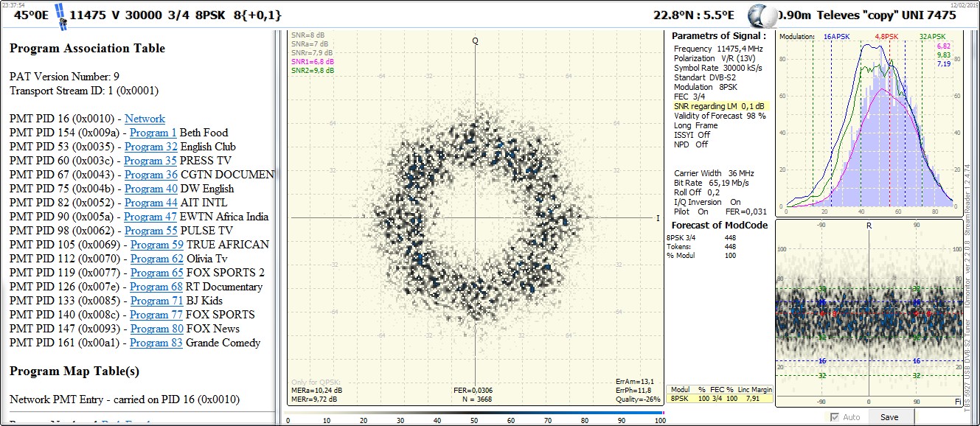Click the 'MERr=9,72 dB' readout
Image resolution: width=980 pixels, height=426 pixels.
click(x=313, y=399)
